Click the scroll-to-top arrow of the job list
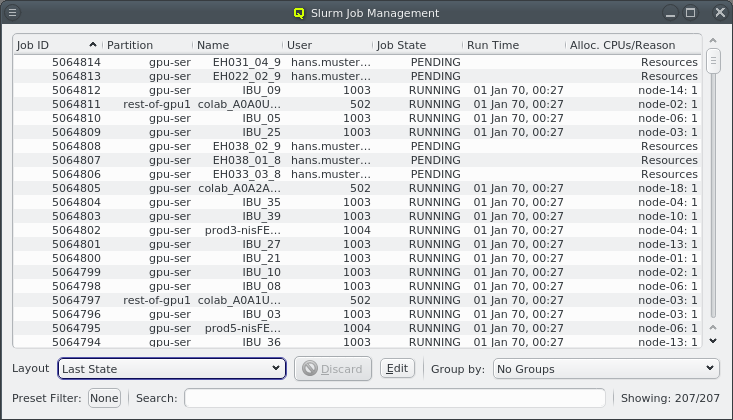This screenshot has width=733, height=420. pos(713,41)
